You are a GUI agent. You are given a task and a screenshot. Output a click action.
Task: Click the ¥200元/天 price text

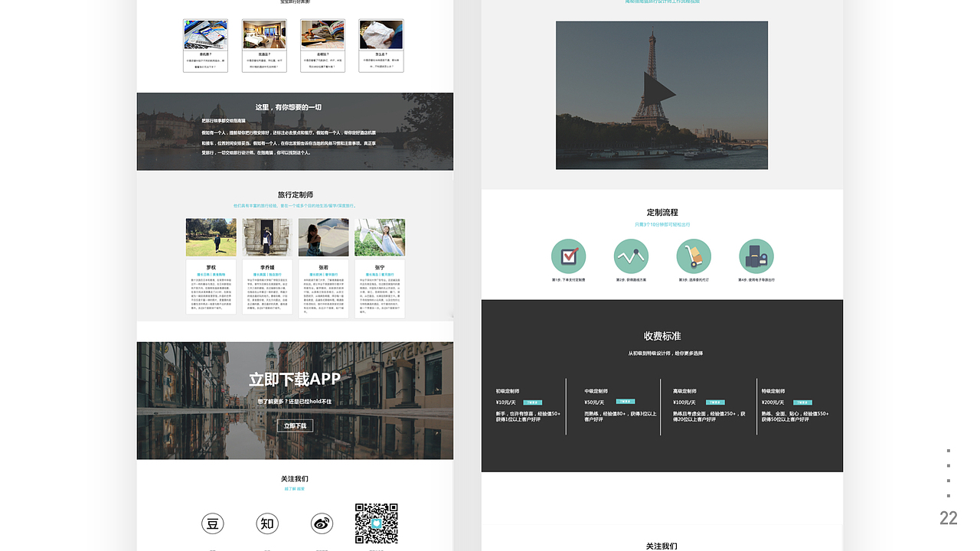[773, 403]
